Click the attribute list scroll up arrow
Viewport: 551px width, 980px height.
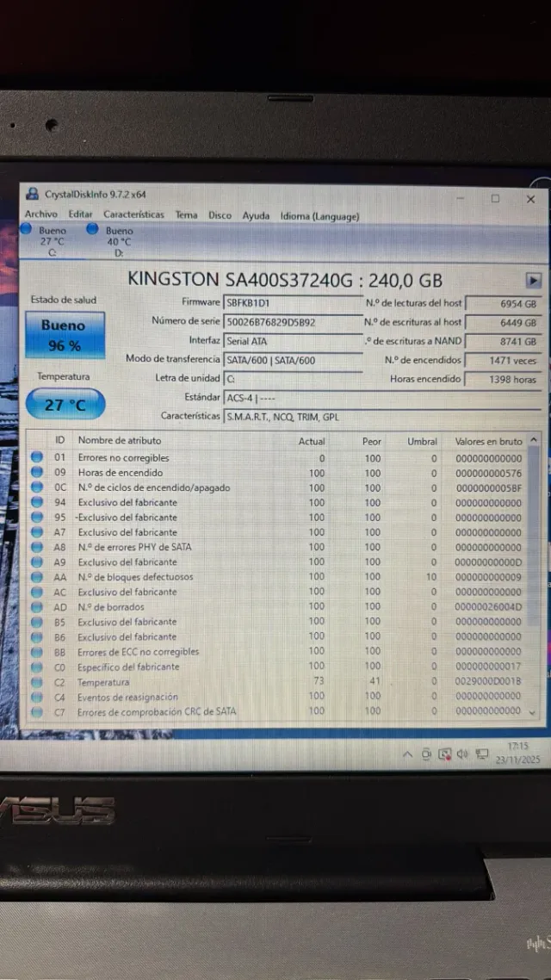[534, 441]
